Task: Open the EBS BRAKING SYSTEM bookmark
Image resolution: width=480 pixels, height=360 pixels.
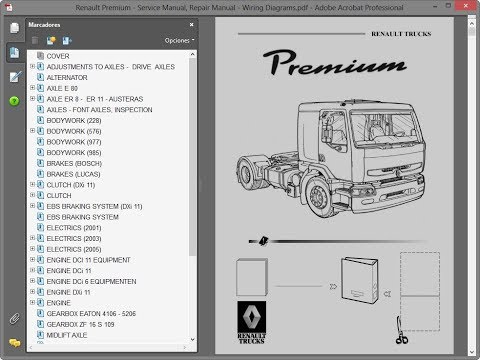Action: (83, 217)
